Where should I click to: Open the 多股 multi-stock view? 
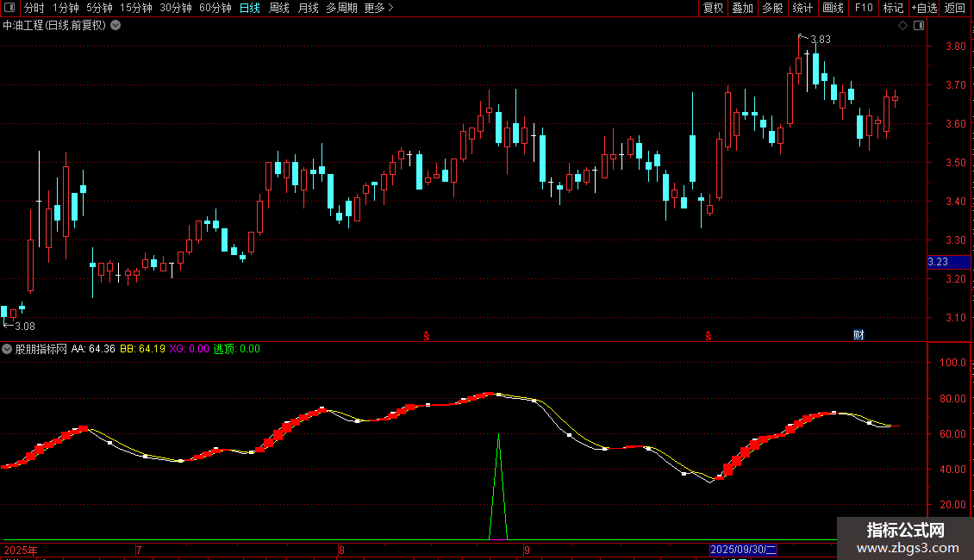pyautogui.click(x=772, y=8)
